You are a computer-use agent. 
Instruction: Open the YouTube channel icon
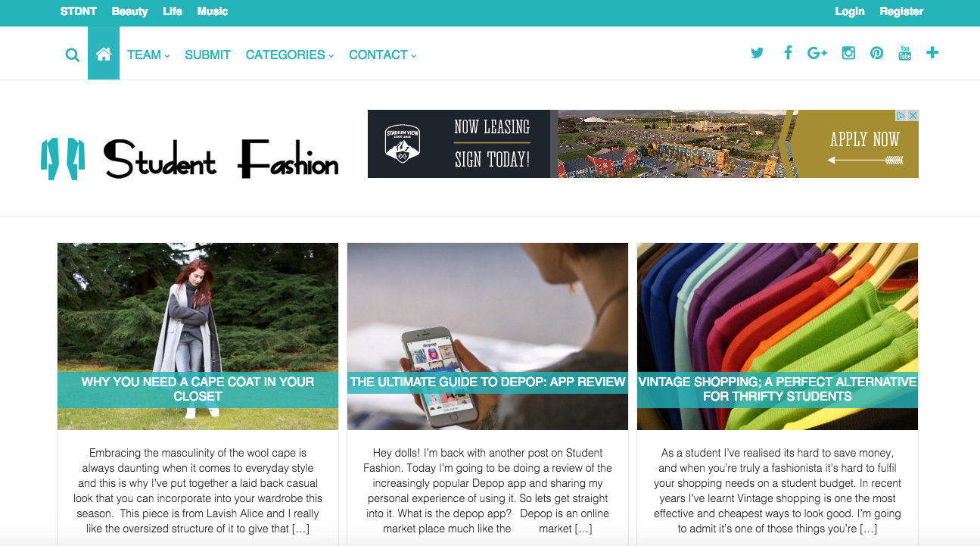[x=904, y=53]
